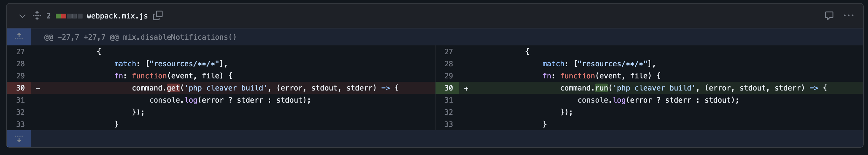Click the changes count number 2
The image size is (868, 155).
(x=48, y=16)
